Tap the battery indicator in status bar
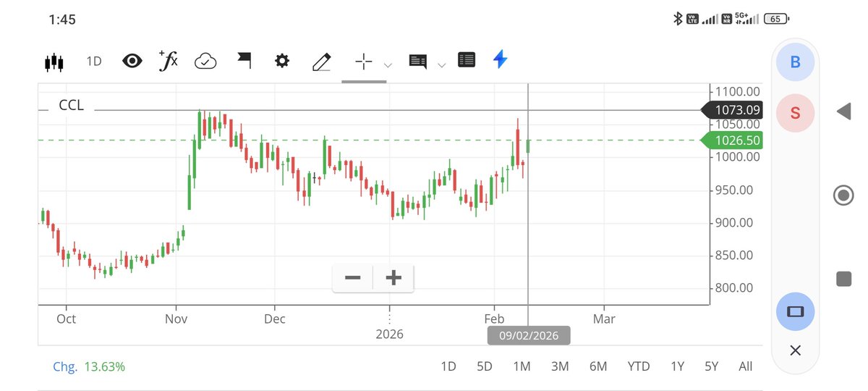 775,20
